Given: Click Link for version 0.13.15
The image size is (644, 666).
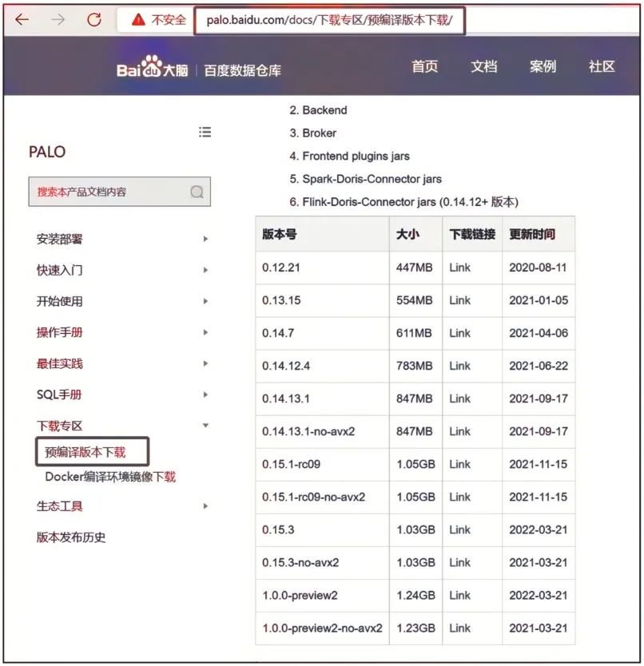Looking at the screenshot, I should click(460, 301).
